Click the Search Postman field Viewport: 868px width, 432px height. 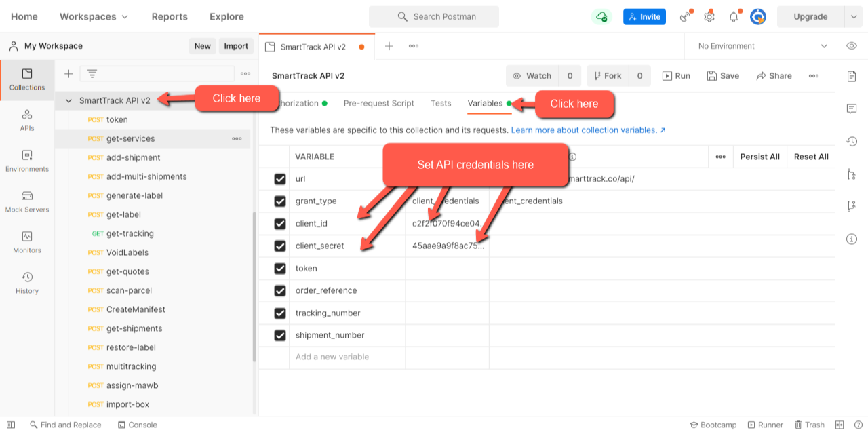434,16
